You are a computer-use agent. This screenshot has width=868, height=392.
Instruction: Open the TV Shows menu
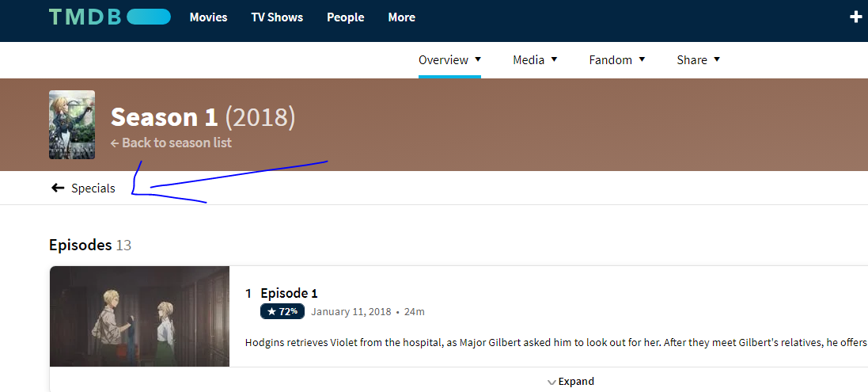click(277, 17)
